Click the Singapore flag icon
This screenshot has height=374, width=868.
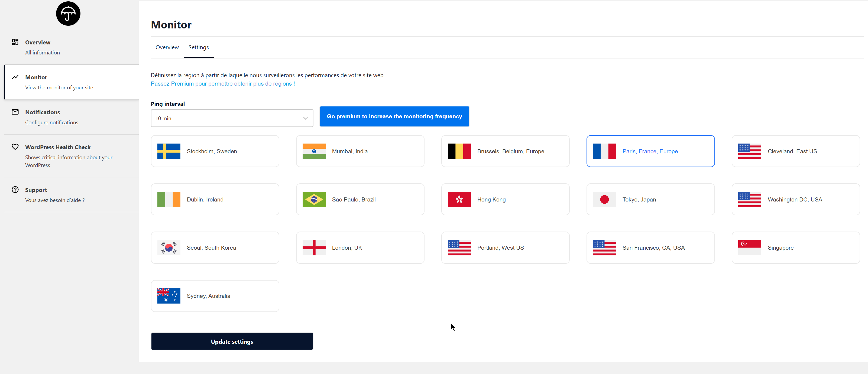[x=750, y=248]
